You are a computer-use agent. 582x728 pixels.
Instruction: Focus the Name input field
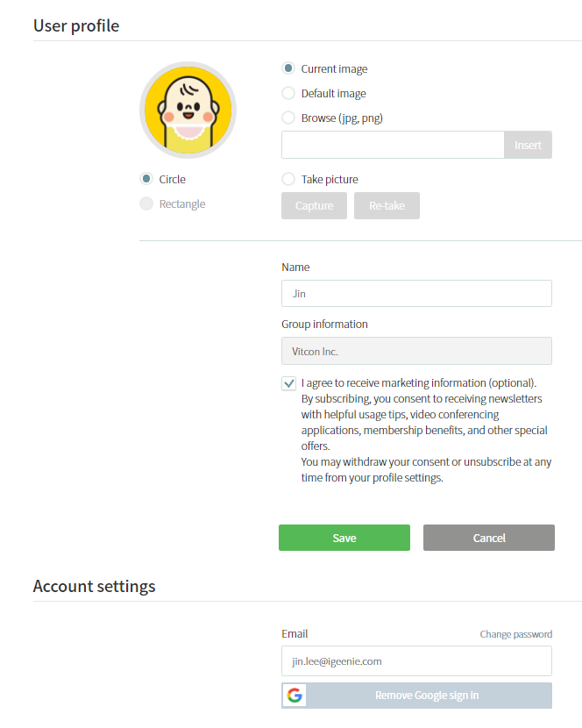(x=416, y=294)
